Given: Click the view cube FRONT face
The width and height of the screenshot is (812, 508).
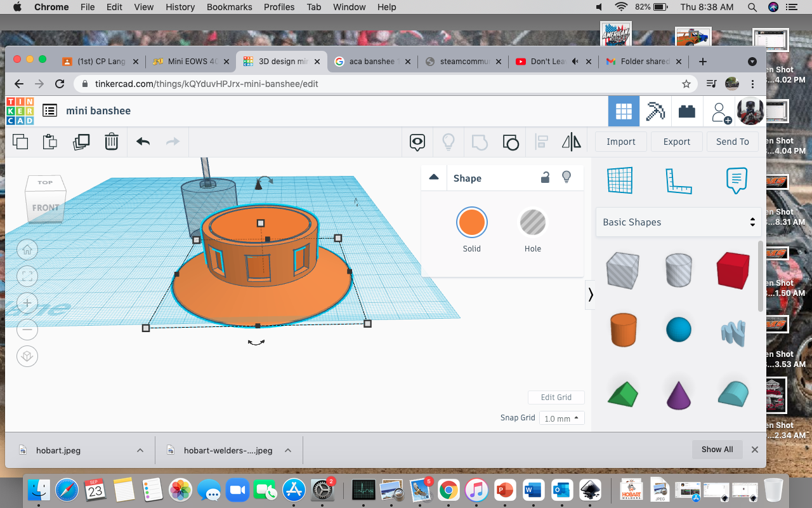Looking at the screenshot, I should coord(46,208).
